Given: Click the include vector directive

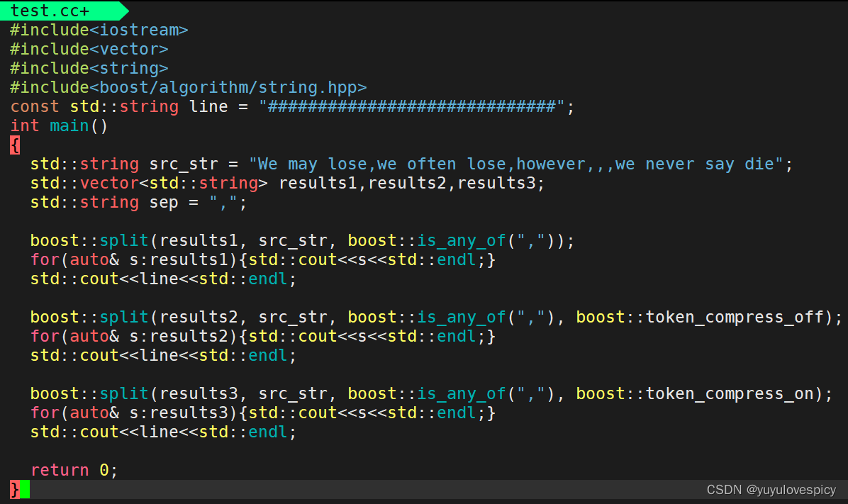Looking at the screenshot, I should [x=89, y=48].
